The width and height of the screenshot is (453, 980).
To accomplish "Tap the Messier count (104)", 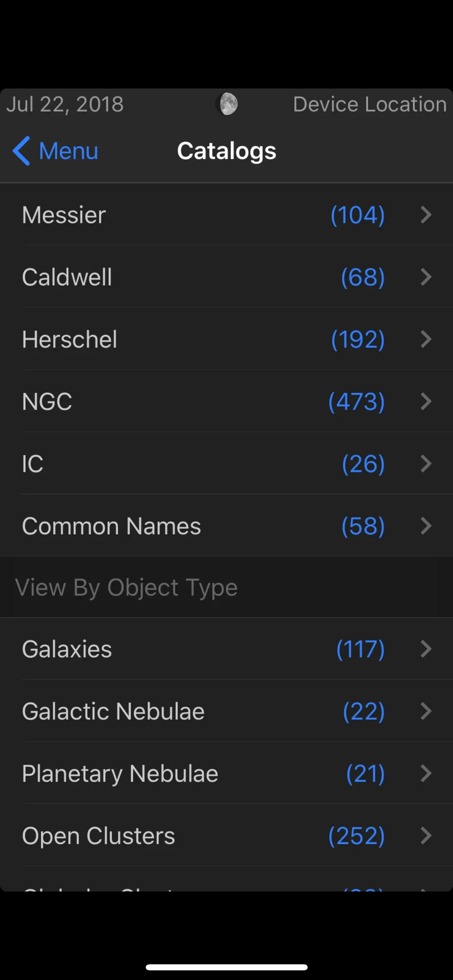I will click(358, 215).
